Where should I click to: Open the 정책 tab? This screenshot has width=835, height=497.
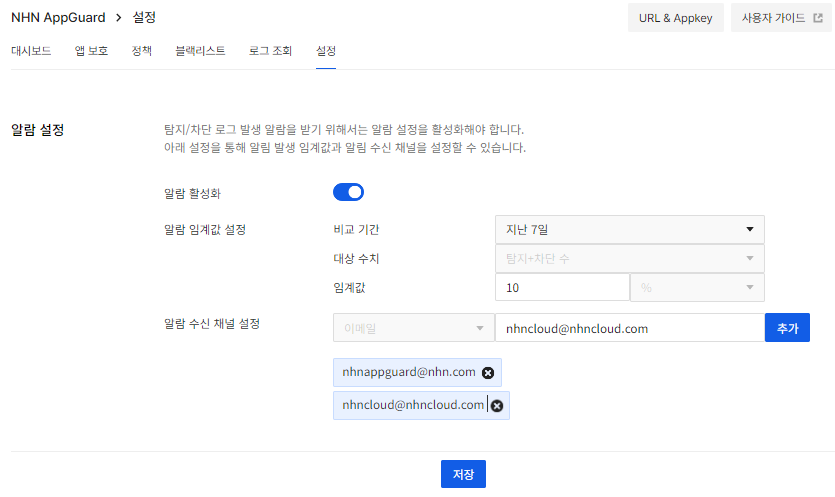click(x=142, y=51)
